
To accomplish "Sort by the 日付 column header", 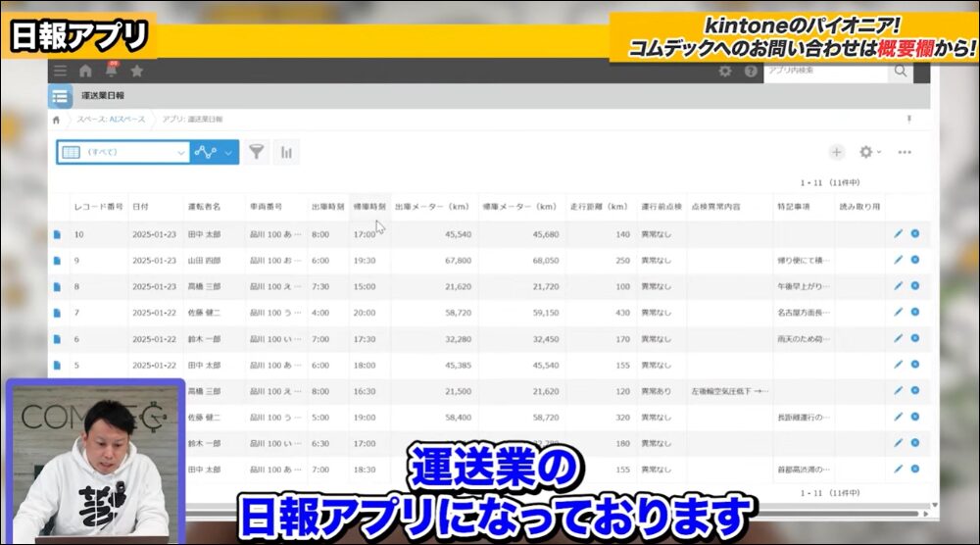I will click(x=141, y=207).
